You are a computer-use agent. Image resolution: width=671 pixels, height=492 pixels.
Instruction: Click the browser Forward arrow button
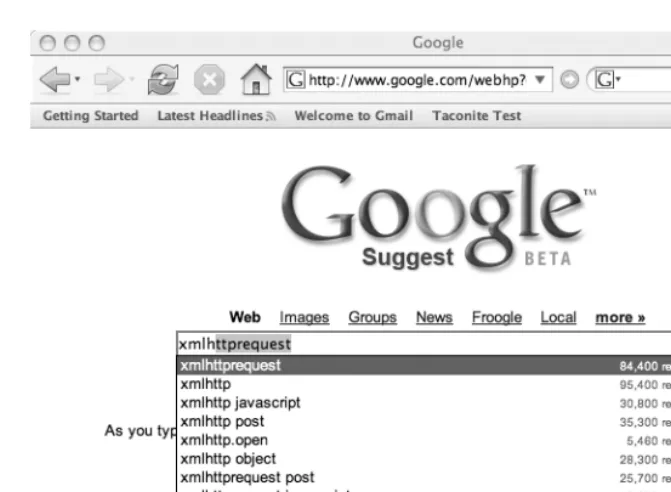(109, 79)
